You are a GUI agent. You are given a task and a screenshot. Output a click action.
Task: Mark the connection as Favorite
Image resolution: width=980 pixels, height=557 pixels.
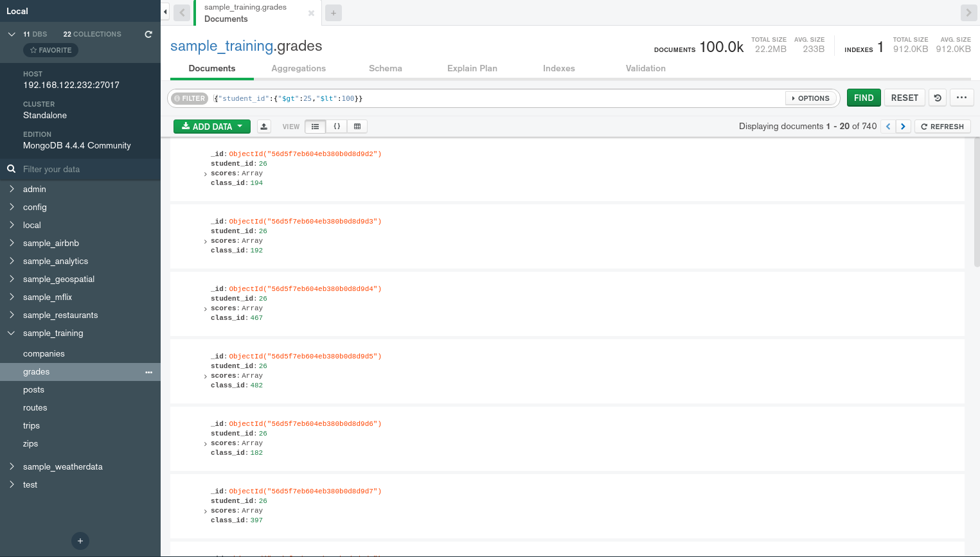[x=51, y=50]
